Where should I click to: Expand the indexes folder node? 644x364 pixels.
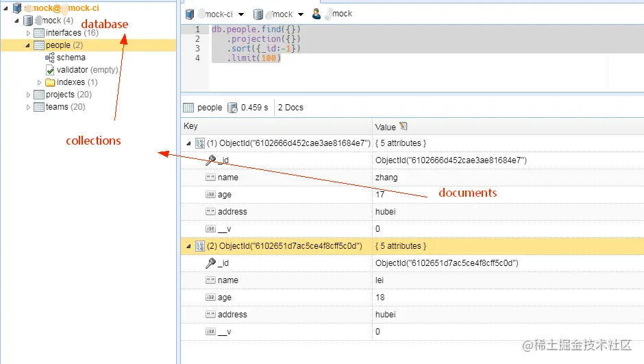pyautogui.click(x=39, y=82)
